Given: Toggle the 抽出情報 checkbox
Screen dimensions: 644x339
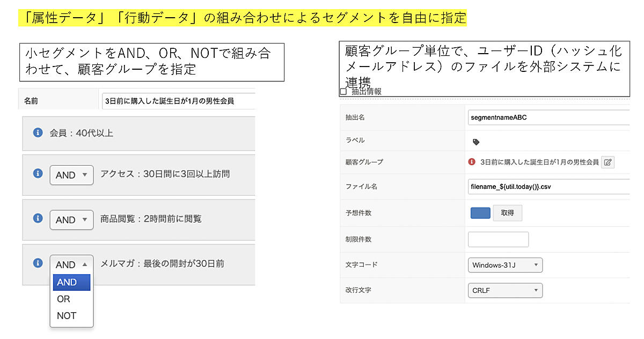Looking at the screenshot, I should click(343, 92).
